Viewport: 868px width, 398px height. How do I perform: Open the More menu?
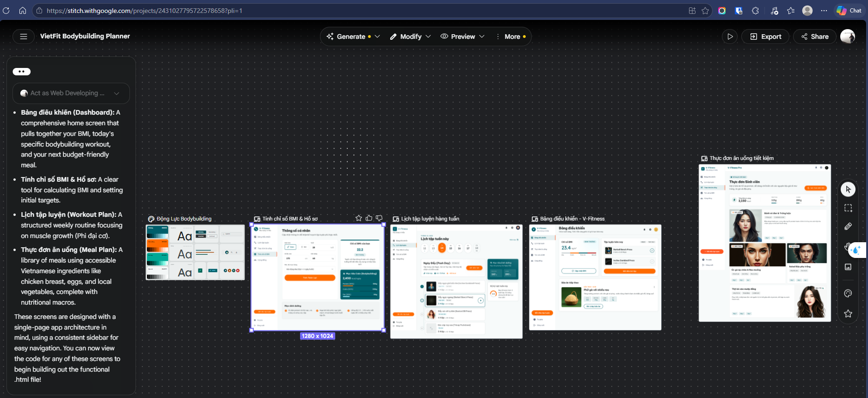point(511,37)
